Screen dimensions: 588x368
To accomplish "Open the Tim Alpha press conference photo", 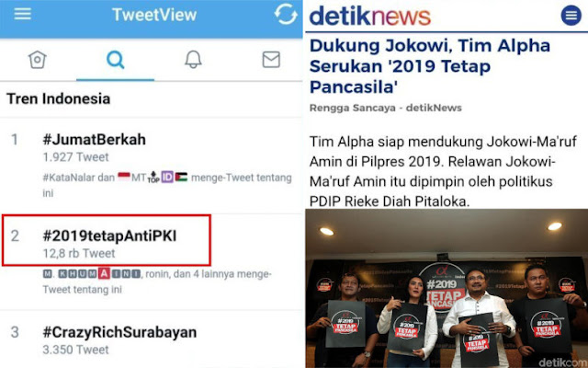I will pos(447,288).
